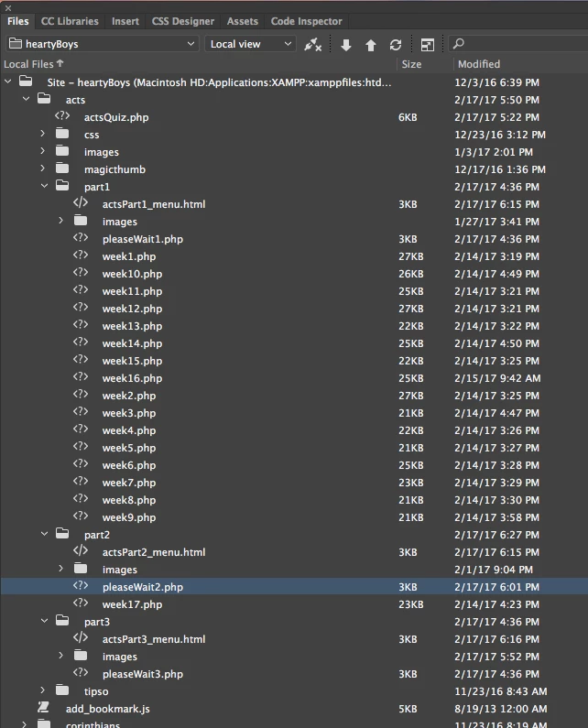The image size is (588, 728).
Task: Click the part3 open folder icon
Action: point(62,620)
